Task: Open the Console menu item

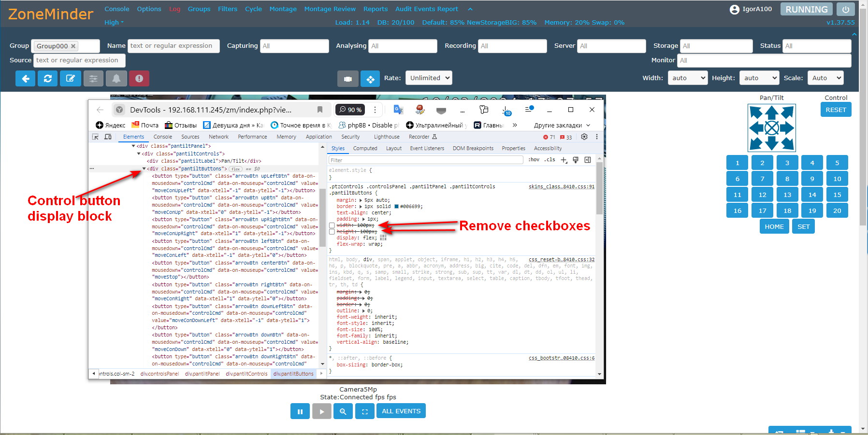Action: 117,9
